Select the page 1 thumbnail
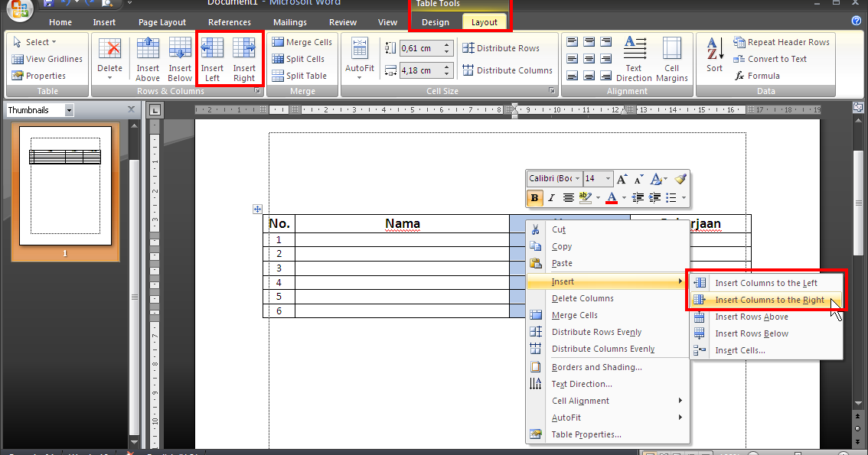 coord(65,186)
